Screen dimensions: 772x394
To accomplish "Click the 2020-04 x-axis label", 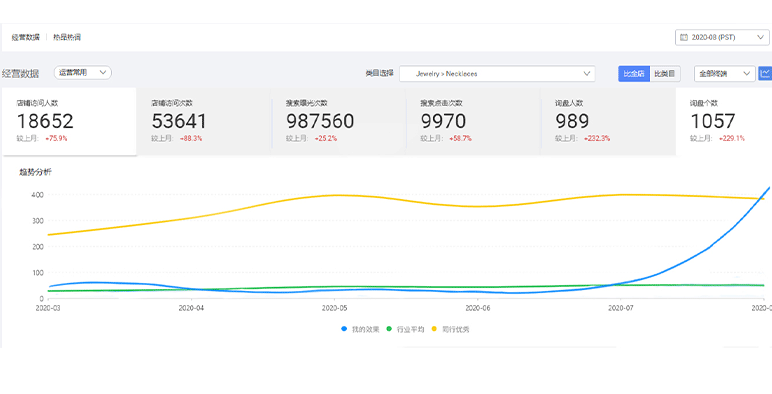I will [x=192, y=308].
